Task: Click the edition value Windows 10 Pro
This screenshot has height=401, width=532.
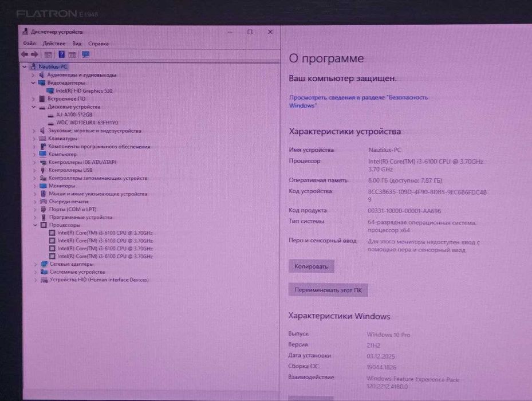Action: click(388, 335)
